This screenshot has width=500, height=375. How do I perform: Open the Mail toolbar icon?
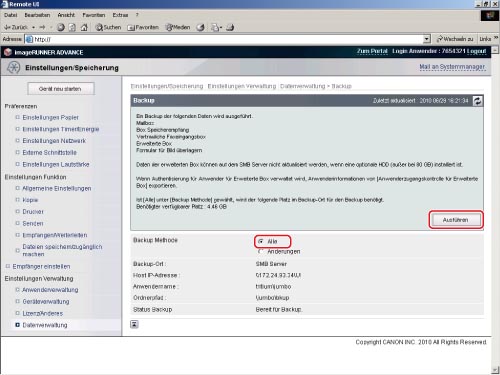(216, 27)
